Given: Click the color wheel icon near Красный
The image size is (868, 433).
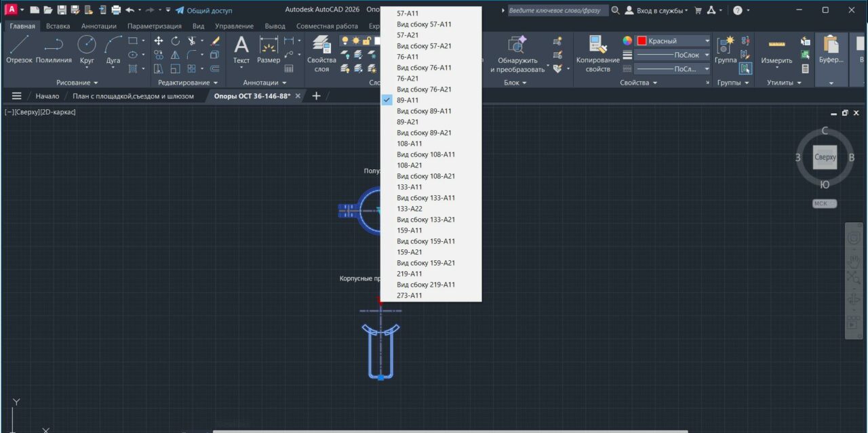Looking at the screenshot, I should [627, 41].
